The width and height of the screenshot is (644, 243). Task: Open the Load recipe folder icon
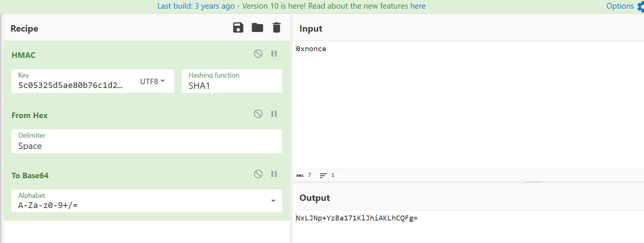(257, 28)
